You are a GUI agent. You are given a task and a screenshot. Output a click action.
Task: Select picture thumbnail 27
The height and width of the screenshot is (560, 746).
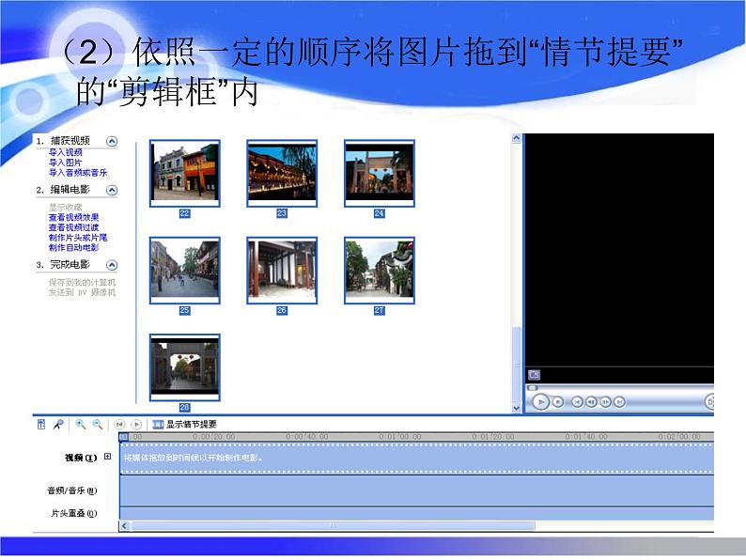(x=380, y=271)
